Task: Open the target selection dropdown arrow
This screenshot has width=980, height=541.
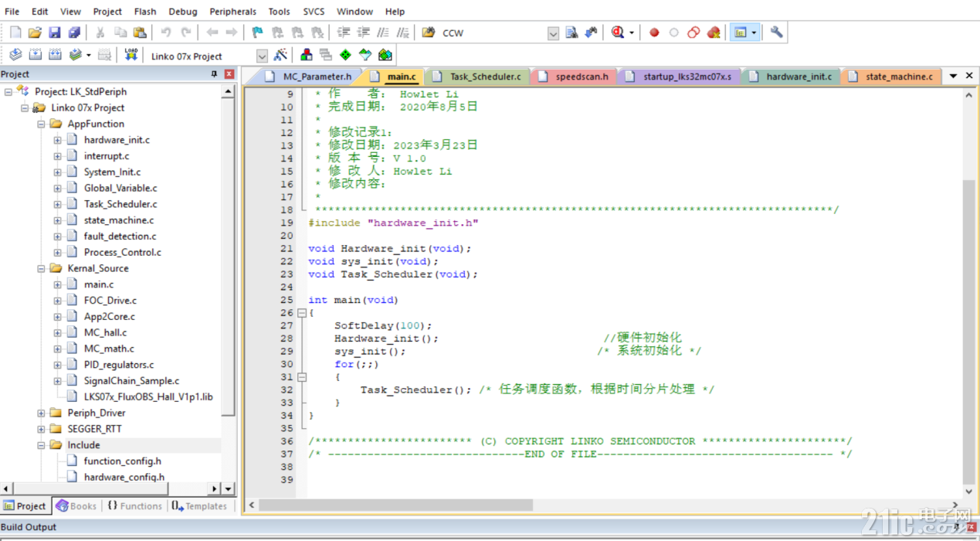Action: tap(262, 56)
